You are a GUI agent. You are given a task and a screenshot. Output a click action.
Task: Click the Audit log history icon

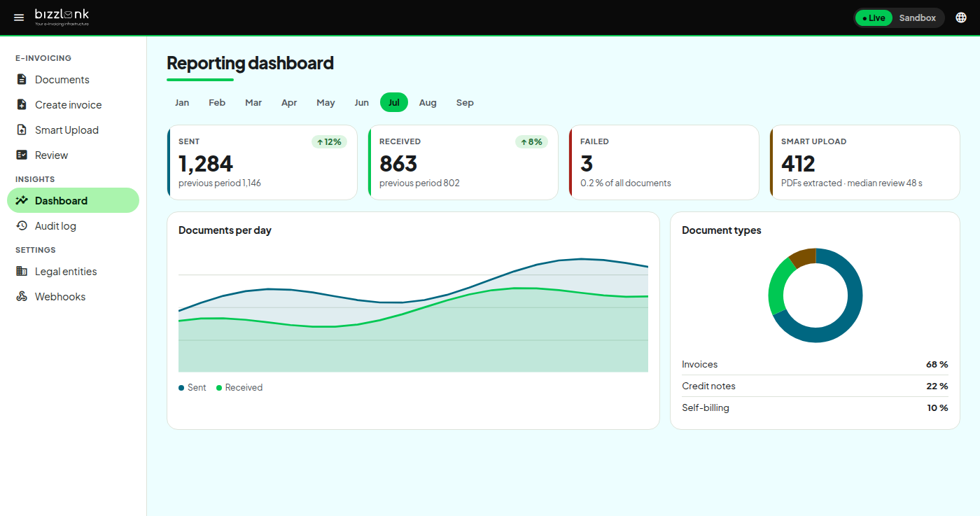(x=22, y=225)
